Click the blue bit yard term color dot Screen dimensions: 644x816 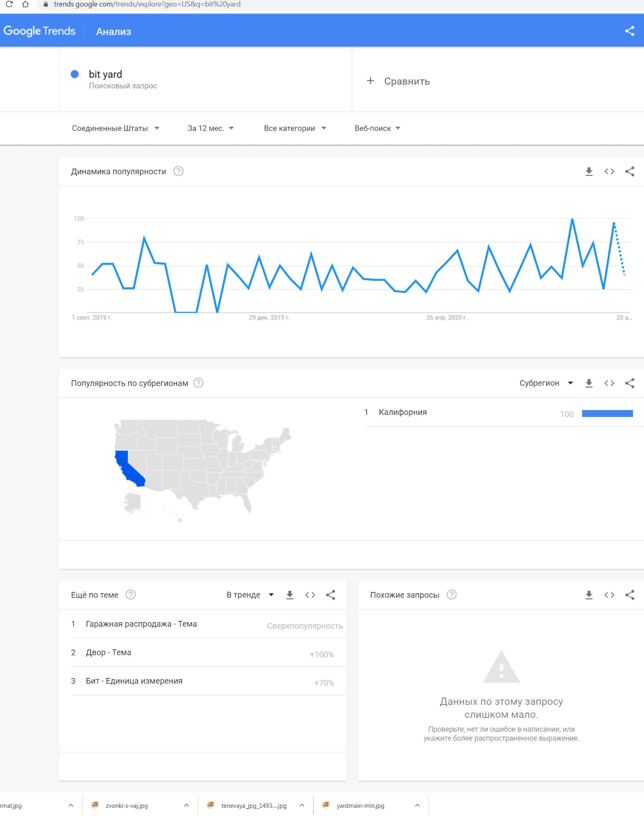point(74,74)
